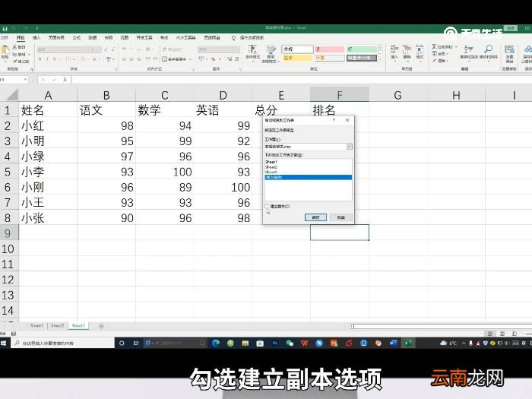Open the Copy dropdown arrow

pos(29,54)
